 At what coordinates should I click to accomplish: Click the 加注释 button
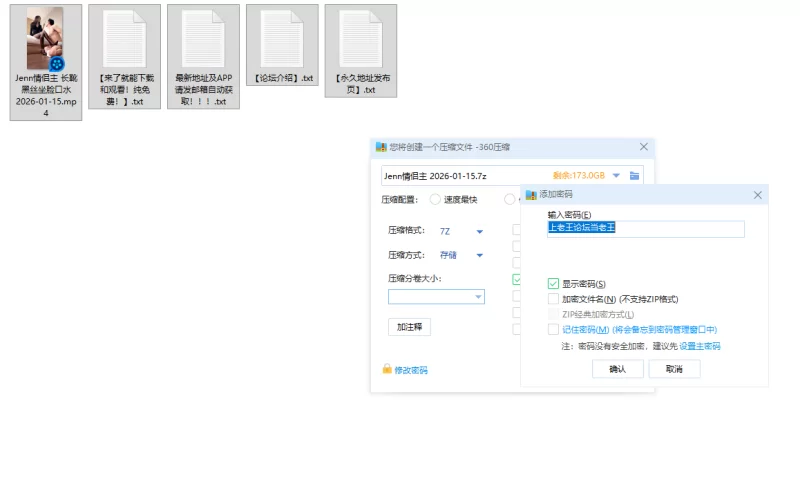(409, 327)
